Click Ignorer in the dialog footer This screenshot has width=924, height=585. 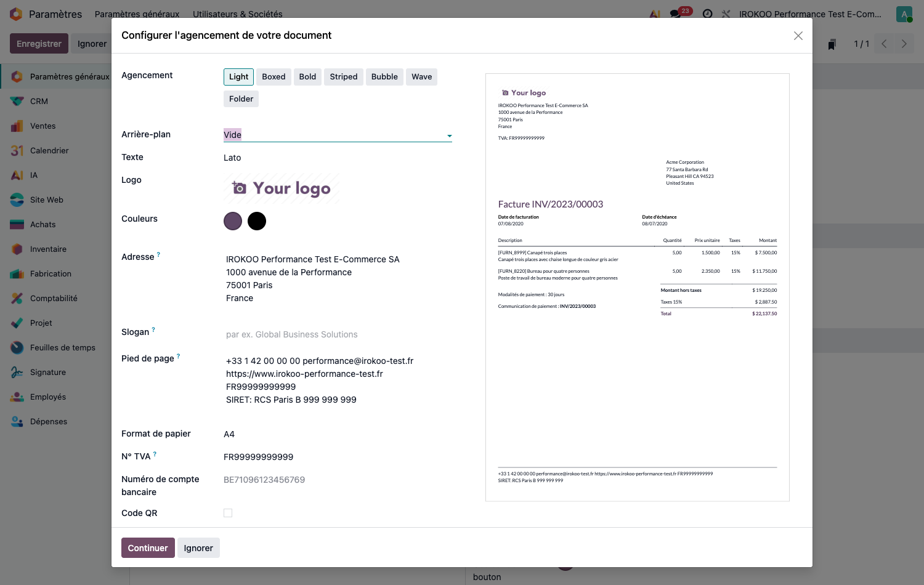[198, 548]
